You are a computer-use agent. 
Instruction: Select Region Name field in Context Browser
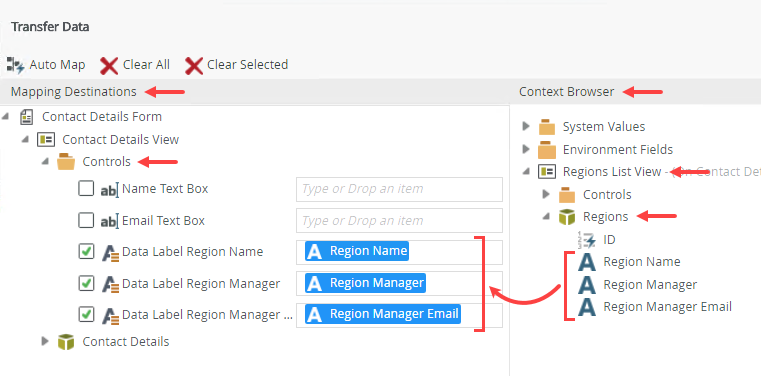[x=642, y=262]
